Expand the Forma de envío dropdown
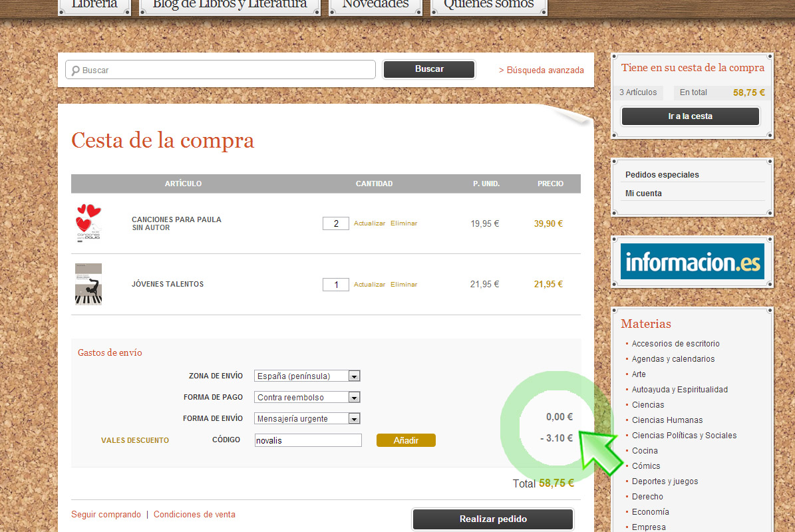795x532 pixels. (x=307, y=418)
